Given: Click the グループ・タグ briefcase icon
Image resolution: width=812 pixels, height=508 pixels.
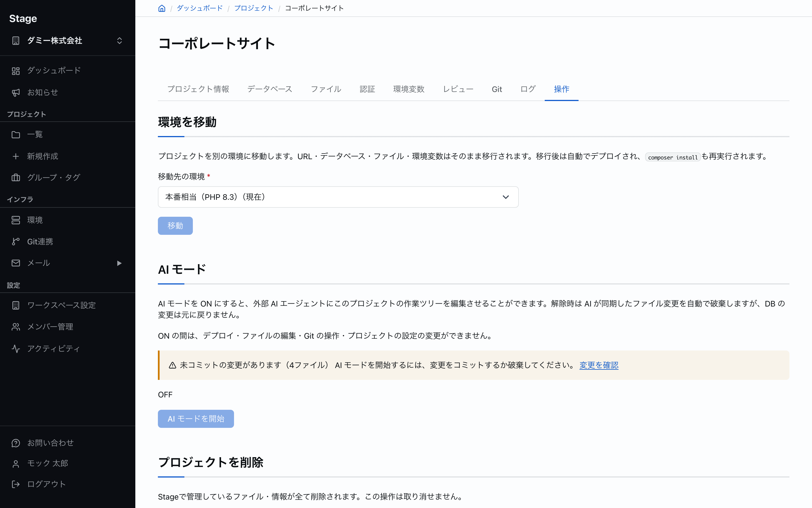Looking at the screenshot, I should click(x=16, y=178).
